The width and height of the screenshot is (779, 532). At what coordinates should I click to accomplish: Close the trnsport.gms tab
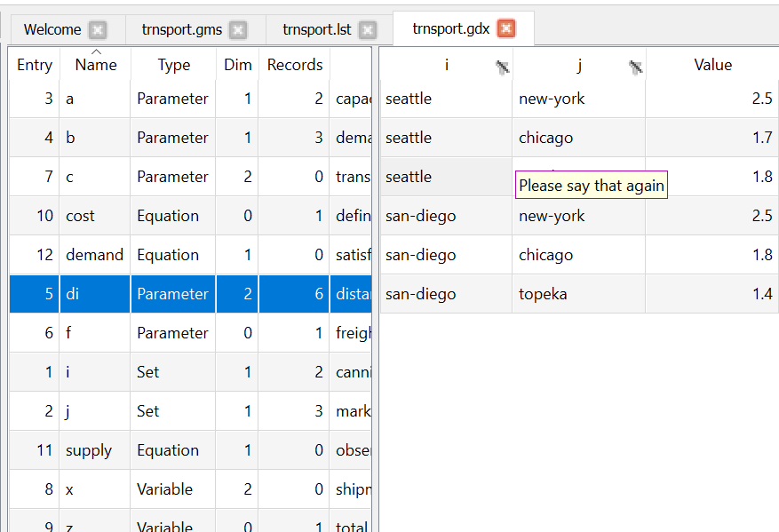238,30
